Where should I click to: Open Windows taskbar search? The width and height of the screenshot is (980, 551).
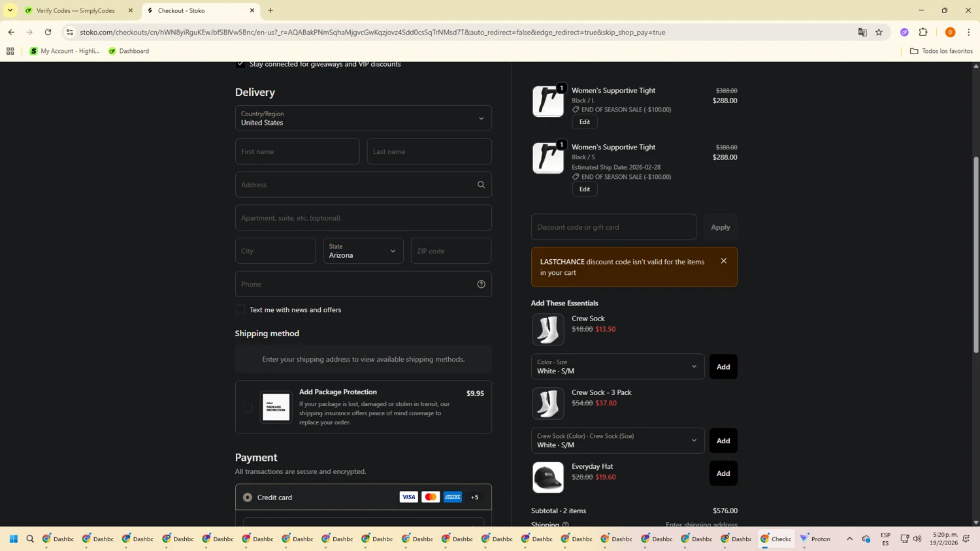[30, 539]
